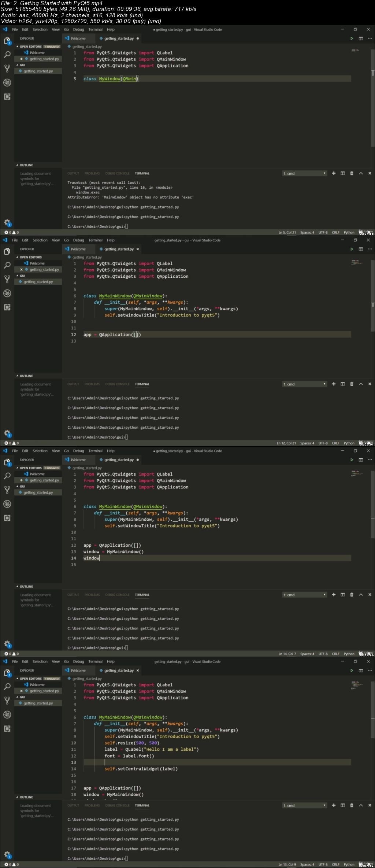The width and height of the screenshot is (375, 868).
Task: Click editor minimap in the Ln 13, Col 9 frame
Action: point(357,684)
